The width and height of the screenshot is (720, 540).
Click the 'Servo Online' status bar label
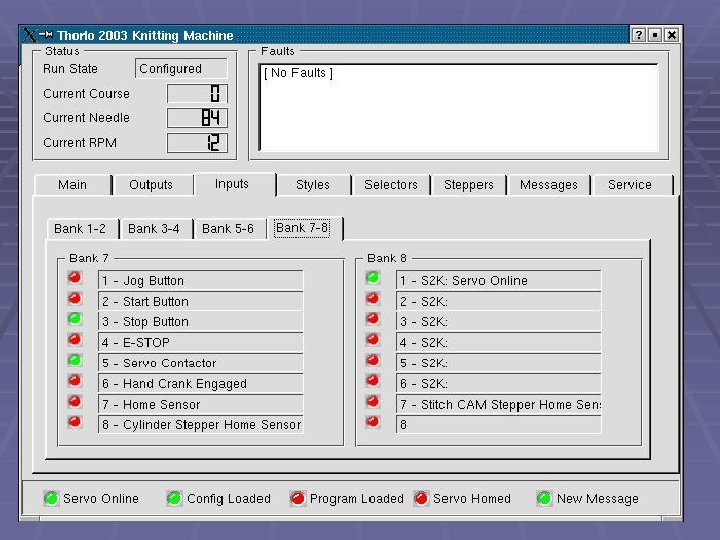click(x=101, y=499)
